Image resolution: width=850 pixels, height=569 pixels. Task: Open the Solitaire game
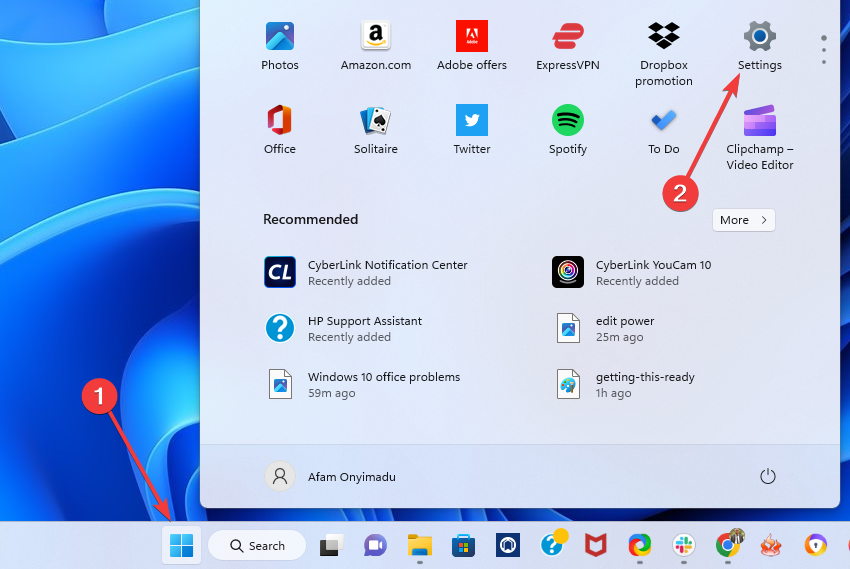tap(376, 130)
